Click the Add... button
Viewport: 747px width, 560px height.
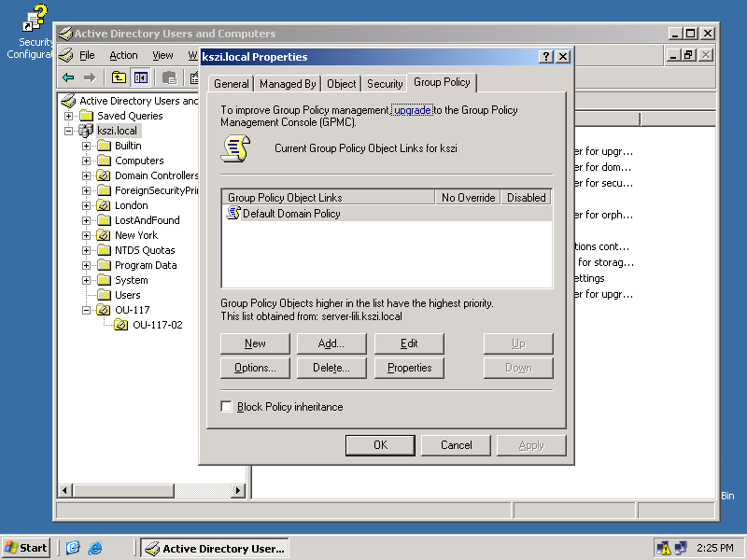[x=331, y=343]
